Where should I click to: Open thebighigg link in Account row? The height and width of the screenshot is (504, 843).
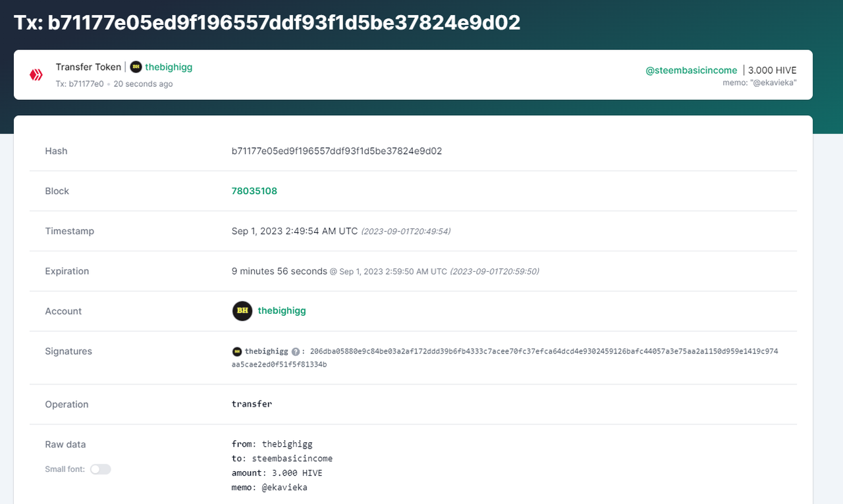click(x=282, y=311)
